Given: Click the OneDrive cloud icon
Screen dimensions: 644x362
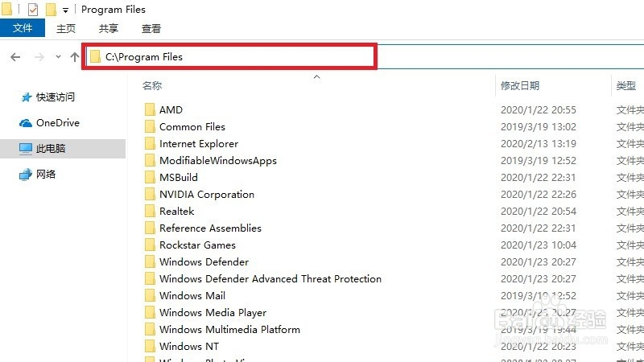Looking at the screenshot, I should pyautogui.click(x=26, y=123).
